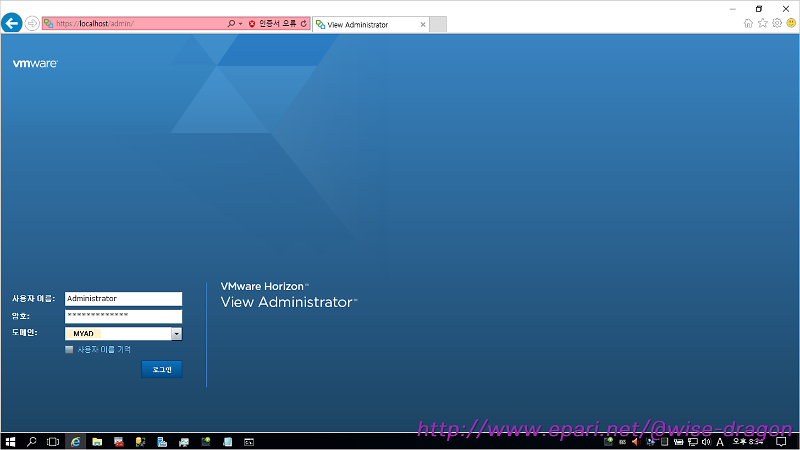Click the network monitor tray icon
This screenshot has width=800, height=450.
pos(692,442)
